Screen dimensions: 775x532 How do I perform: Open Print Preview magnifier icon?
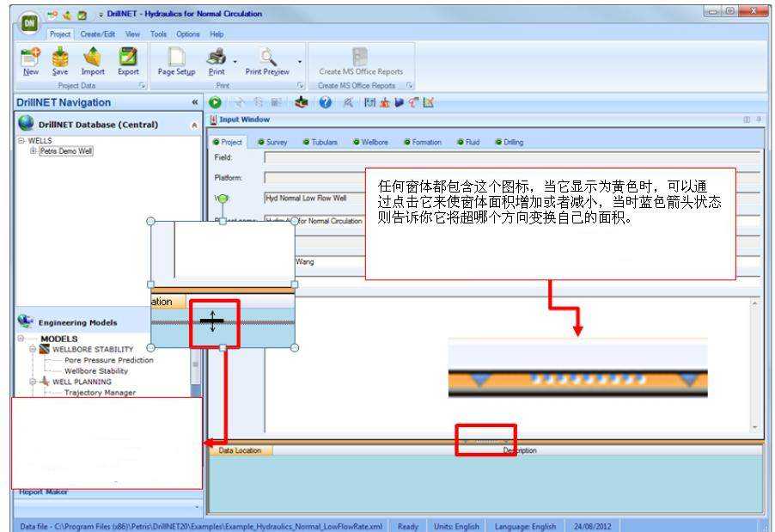click(x=267, y=57)
